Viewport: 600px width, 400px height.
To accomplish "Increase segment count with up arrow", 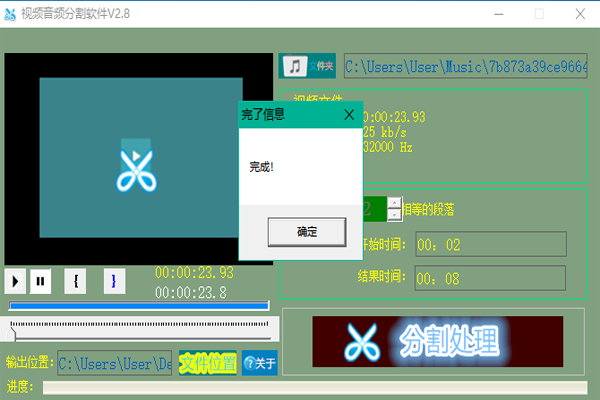I will click(394, 203).
